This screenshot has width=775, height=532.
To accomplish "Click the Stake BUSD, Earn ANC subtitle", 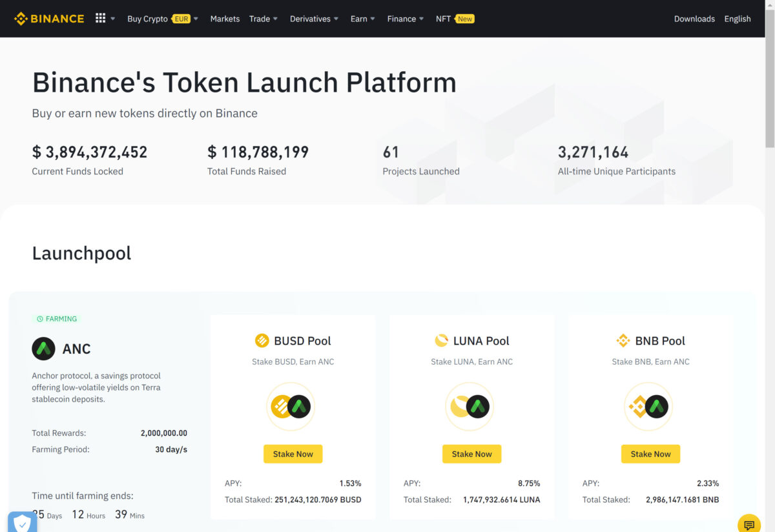I will [x=293, y=362].
